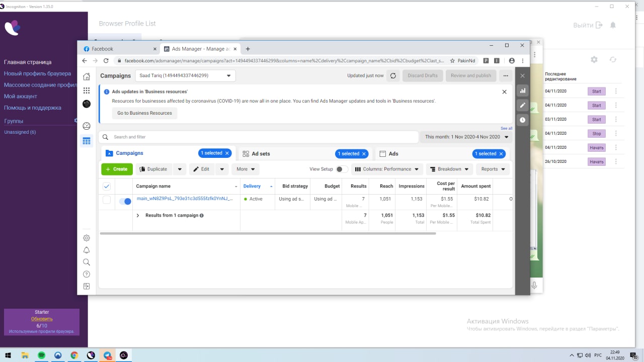The height and width of the screenshot is (362, 644).
Task: Toggle the select-all campaigns checkbox
Action: [x=107, y=186]
